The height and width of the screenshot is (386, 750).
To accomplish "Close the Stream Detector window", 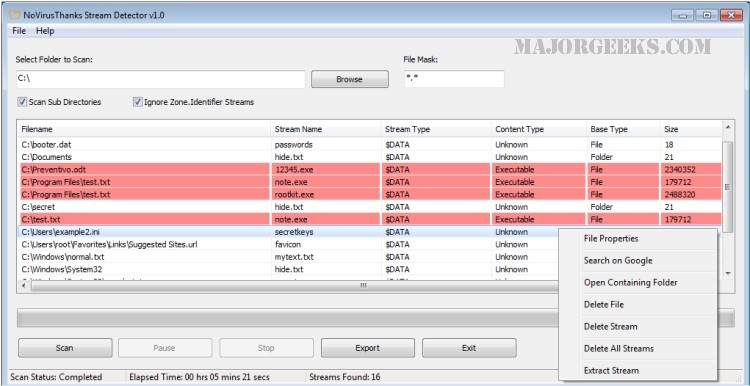I will [731, 15].
